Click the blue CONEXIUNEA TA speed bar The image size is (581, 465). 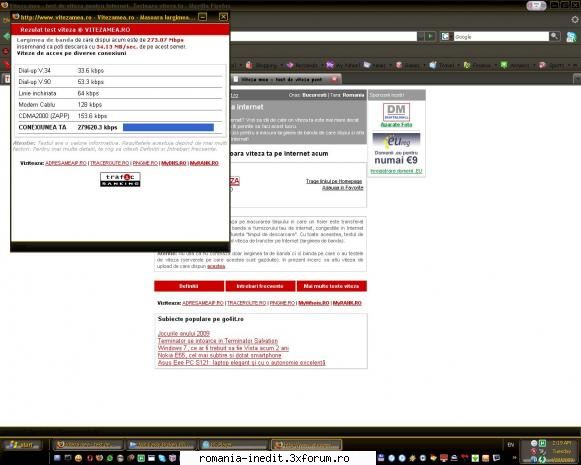click(x=168, y=127)
